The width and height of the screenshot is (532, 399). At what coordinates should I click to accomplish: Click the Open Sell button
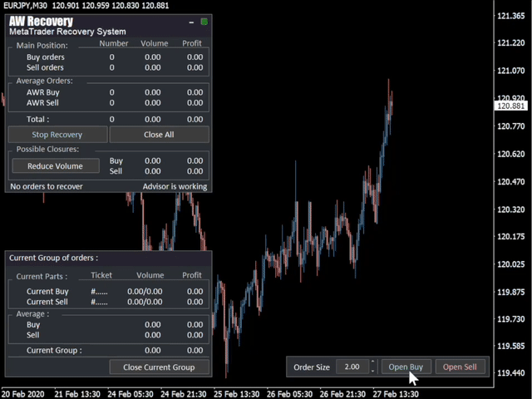click(460, 367)
